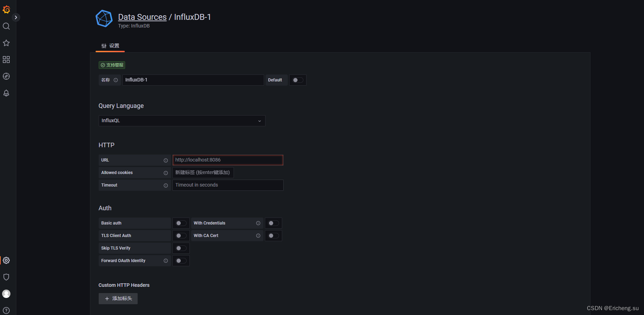Enable the Skip TLS Verify switch

tap(181, 248)
